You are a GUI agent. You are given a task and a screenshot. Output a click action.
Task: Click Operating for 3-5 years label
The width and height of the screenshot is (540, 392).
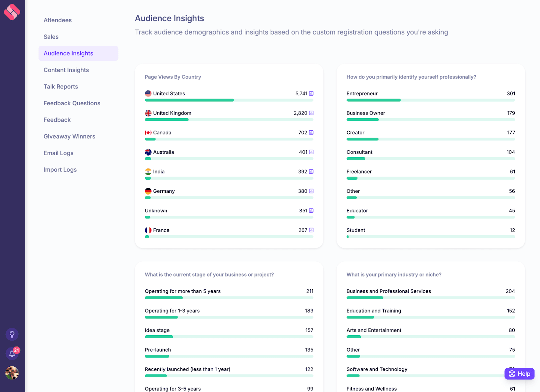click(x=173, y=389)
